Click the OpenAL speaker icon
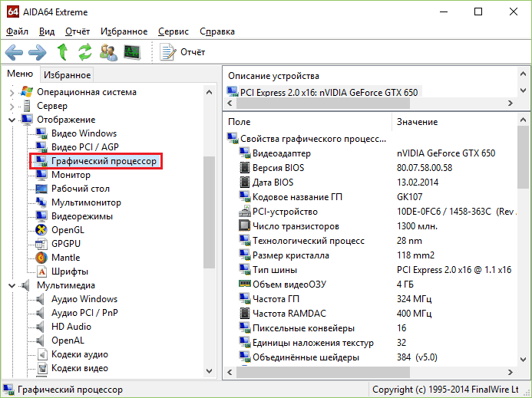532x398 pixels. click(x=41, y=340)
